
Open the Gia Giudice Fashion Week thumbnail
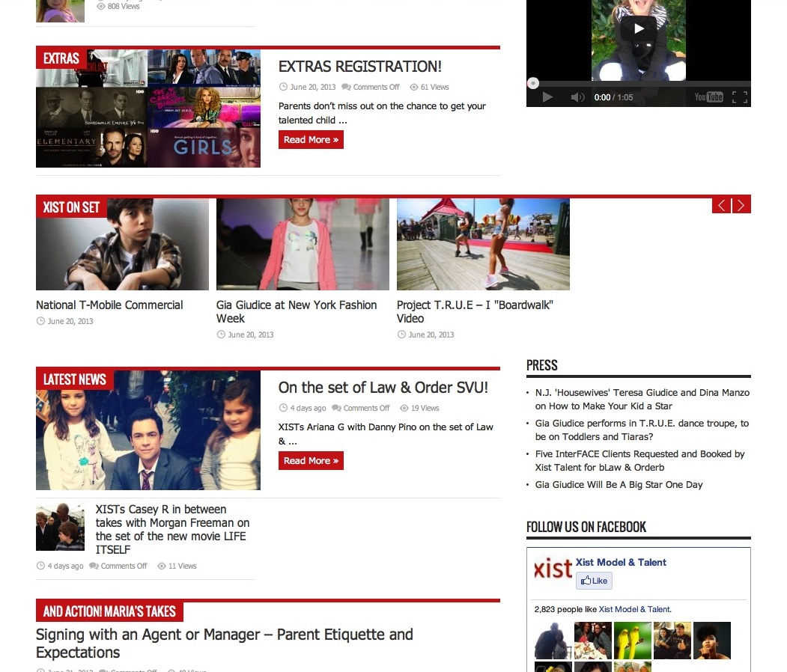303,244
